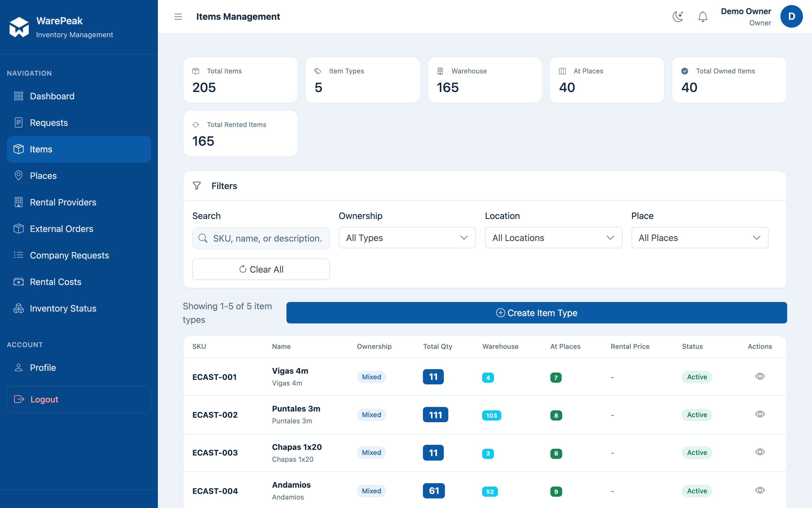Click the WarePeak cube logo
The image size is (812, 508).
tap(19, 27)
